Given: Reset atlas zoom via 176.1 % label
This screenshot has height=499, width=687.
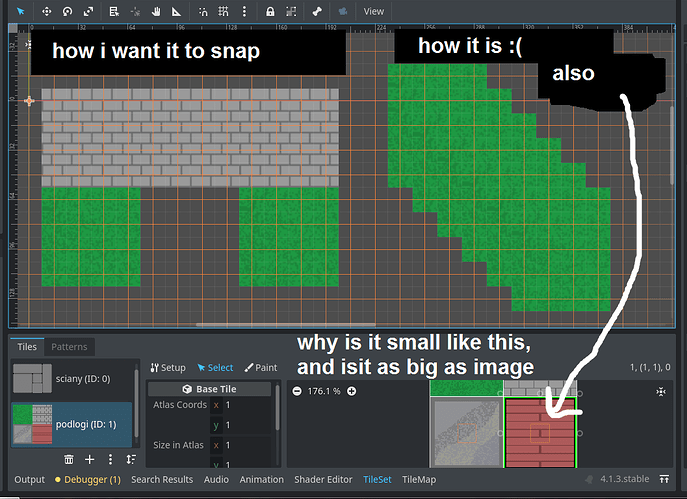Looking at the screenshot, I should [x=324, y=391].
